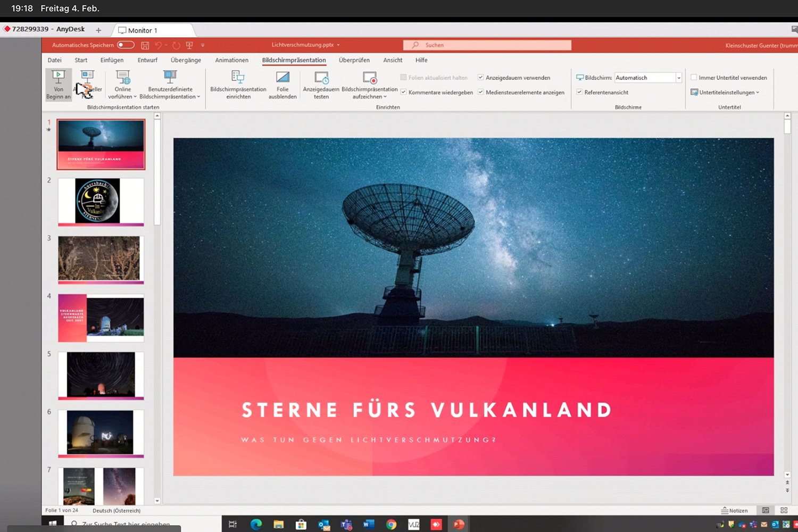Switch to the Entwurf tab

pyautogui.click(x=147, y=60)
